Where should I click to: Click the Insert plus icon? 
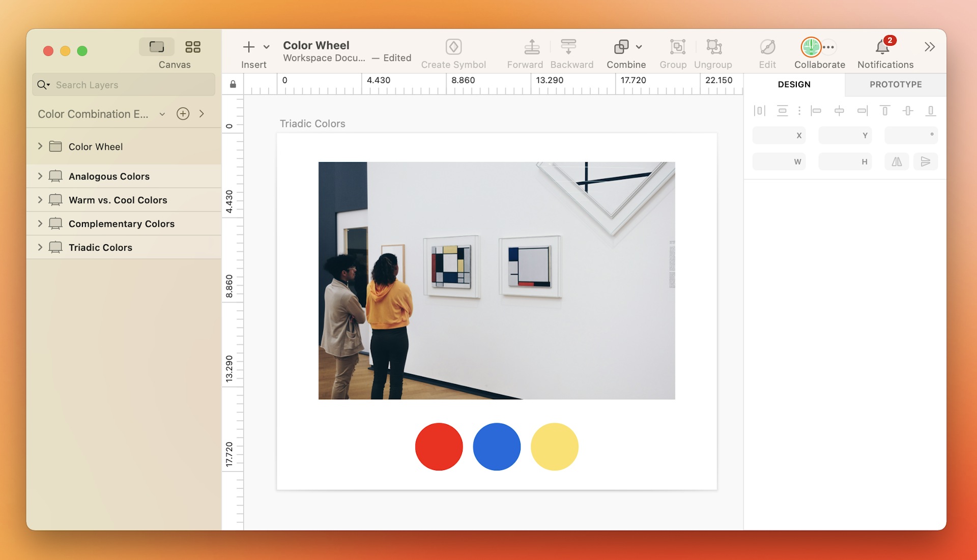(248, 46)
